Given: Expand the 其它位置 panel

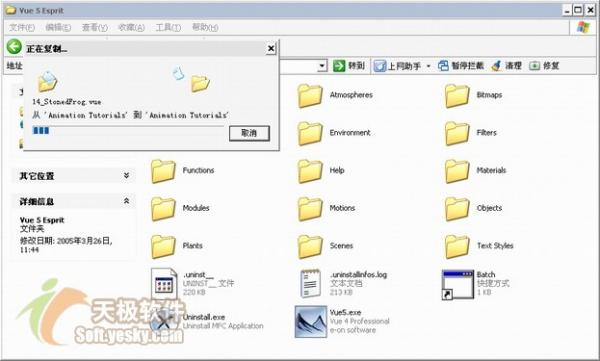Looking at the screenshot, I should pos(126,175).
